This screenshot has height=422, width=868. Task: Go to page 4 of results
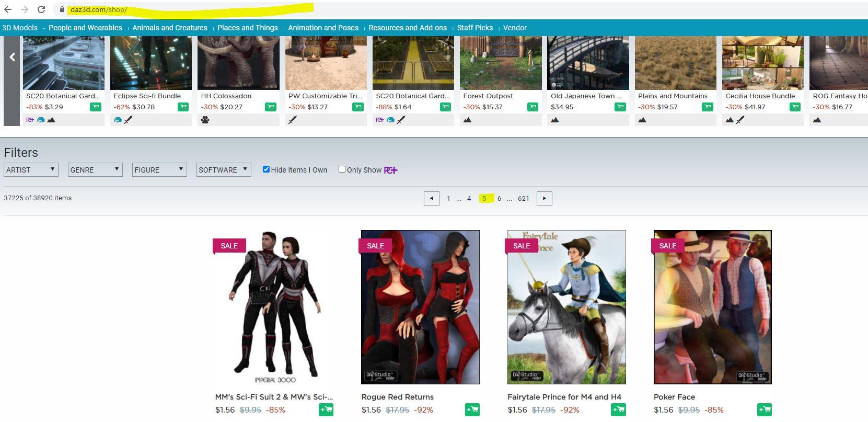tap(469, 199)
